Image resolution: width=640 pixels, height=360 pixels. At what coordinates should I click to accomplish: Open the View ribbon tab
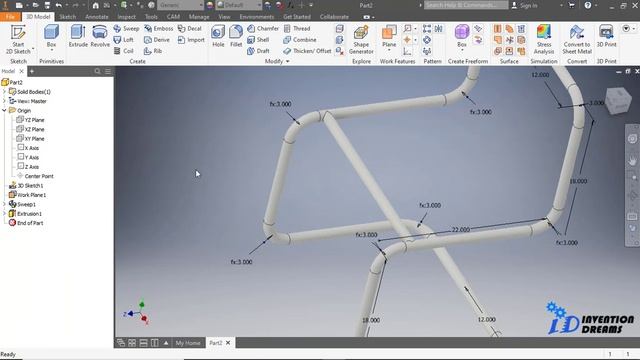[x=224, y=17]
